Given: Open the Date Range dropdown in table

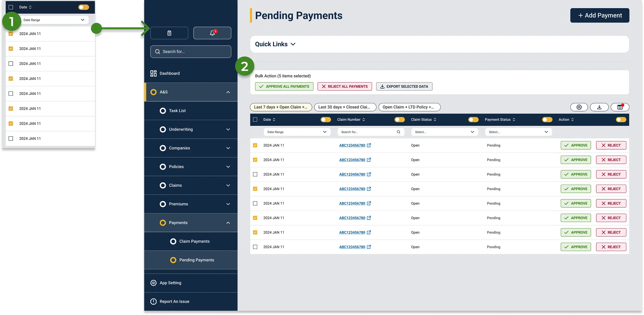Looking at the screenshot, I should coord(297,132).
